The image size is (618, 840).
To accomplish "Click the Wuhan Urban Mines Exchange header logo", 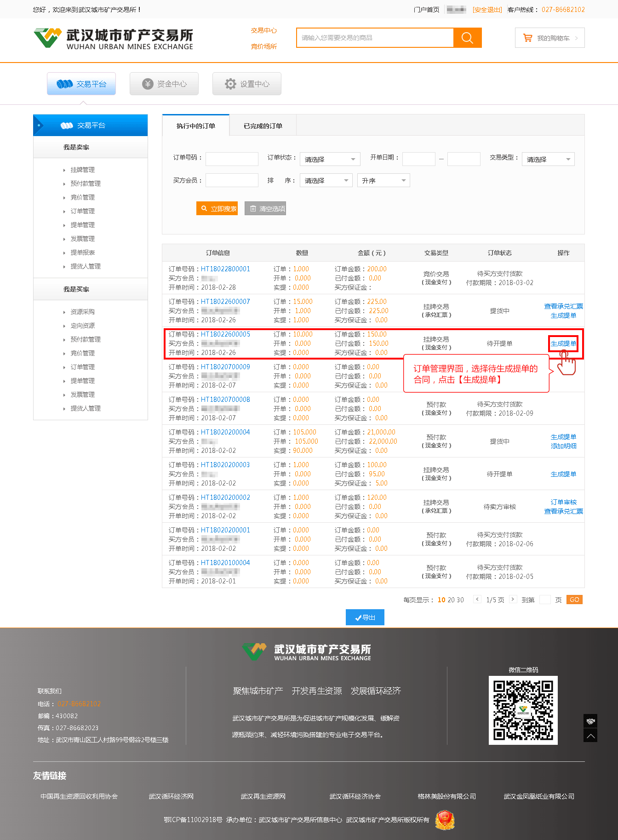I will pos(114,39).
